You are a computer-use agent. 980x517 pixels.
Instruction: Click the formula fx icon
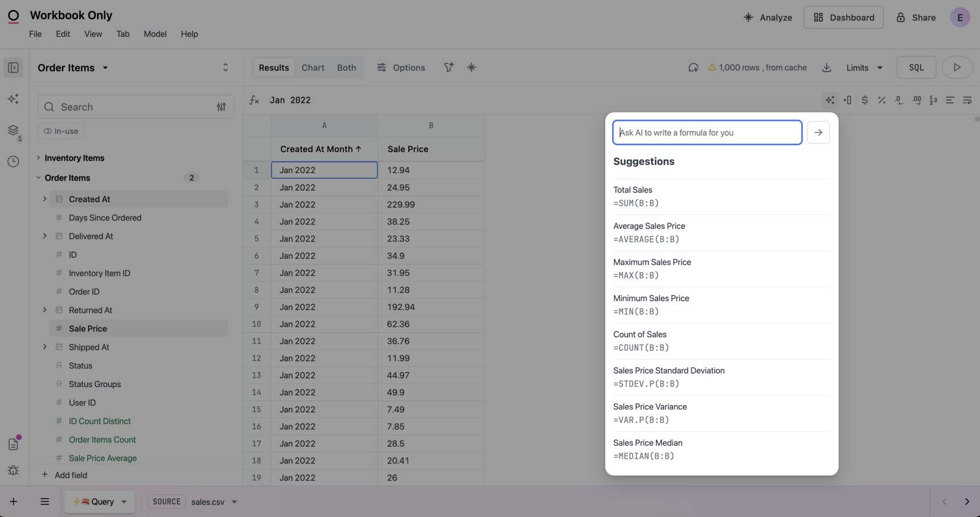coord(254,100)
